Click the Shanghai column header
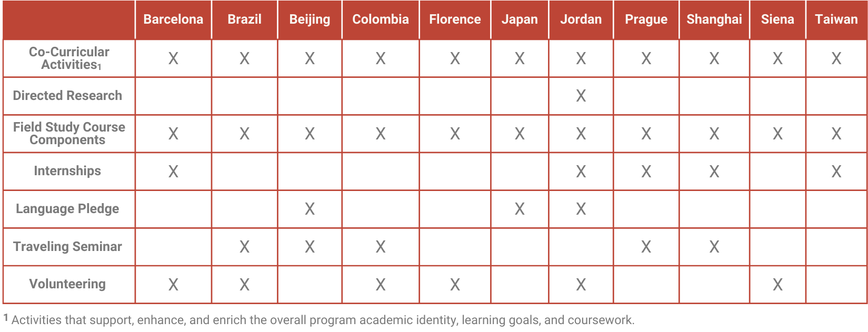 click(x=714, y=19)
